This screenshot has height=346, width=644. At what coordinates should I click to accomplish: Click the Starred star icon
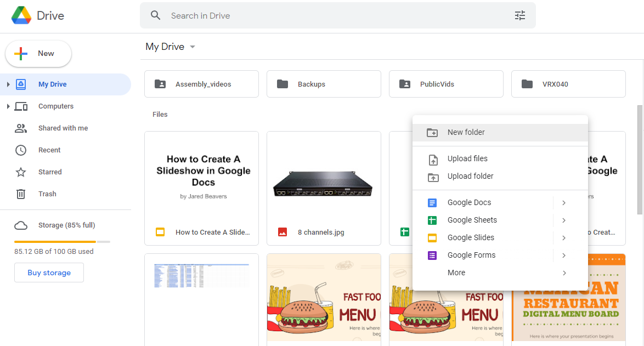tap(21, 172)
